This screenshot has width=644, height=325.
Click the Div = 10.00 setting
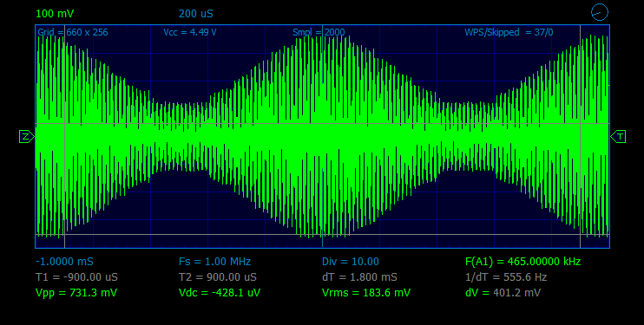tap(351, 262)
